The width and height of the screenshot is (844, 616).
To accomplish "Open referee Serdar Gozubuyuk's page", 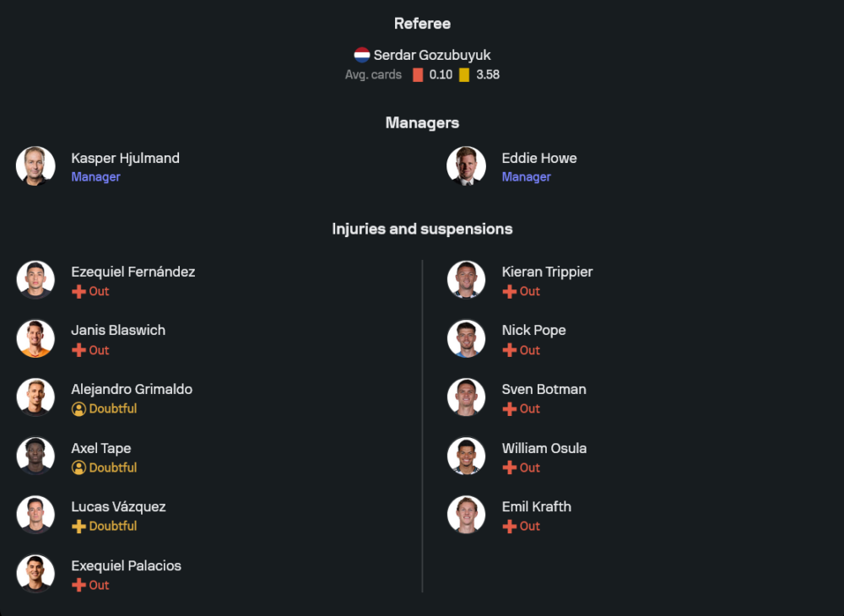I will 432,56.
